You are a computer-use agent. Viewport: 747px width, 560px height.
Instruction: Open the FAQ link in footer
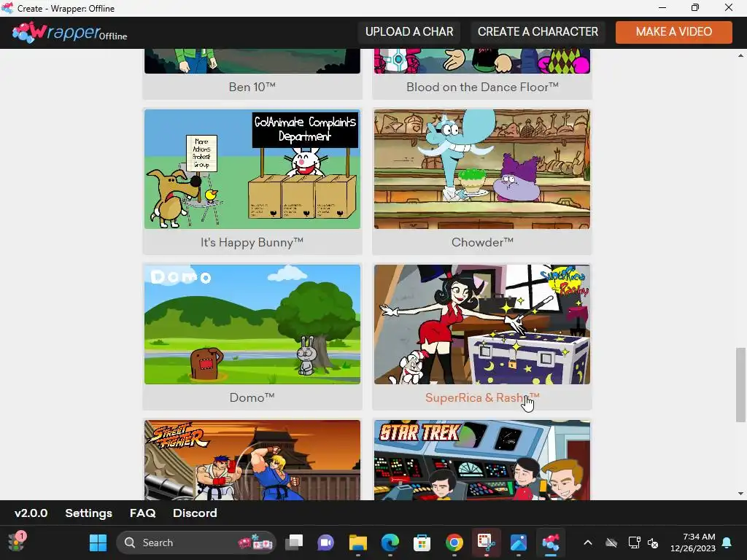click(x=142, y=513)
